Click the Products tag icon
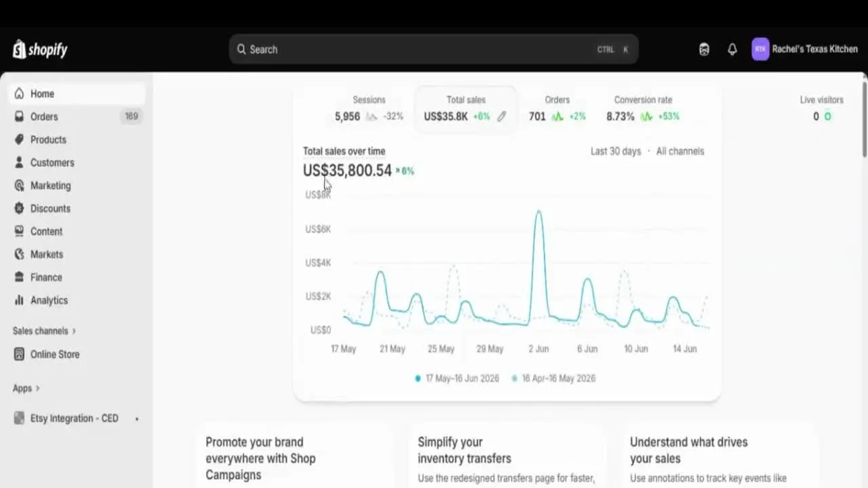 [x=19, y=140]
